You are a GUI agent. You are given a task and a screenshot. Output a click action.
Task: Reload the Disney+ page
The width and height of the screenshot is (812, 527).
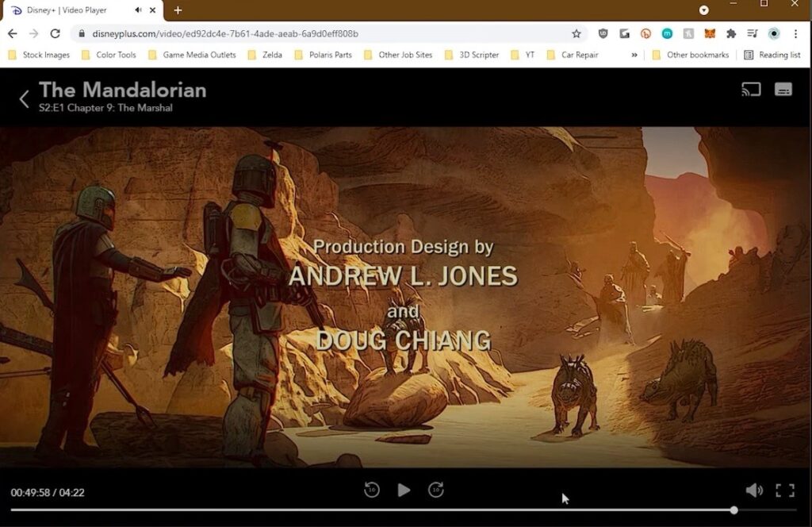pos(55,33)
